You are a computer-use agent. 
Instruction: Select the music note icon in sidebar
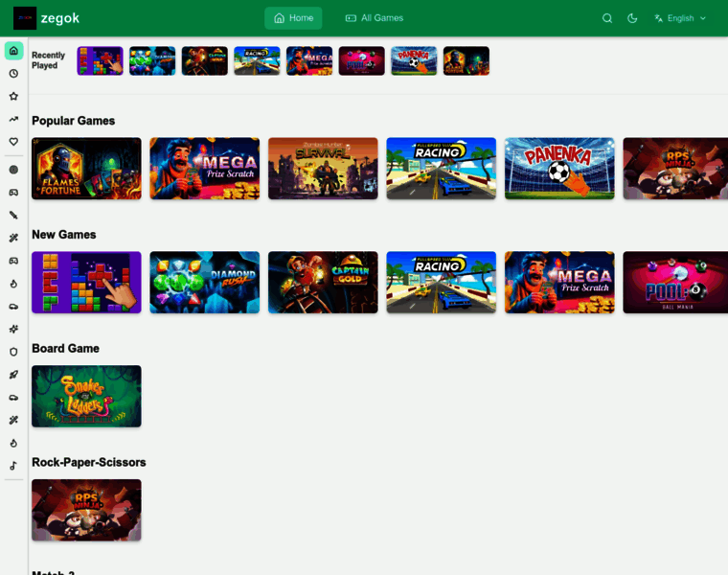click(x=14, y=466)
